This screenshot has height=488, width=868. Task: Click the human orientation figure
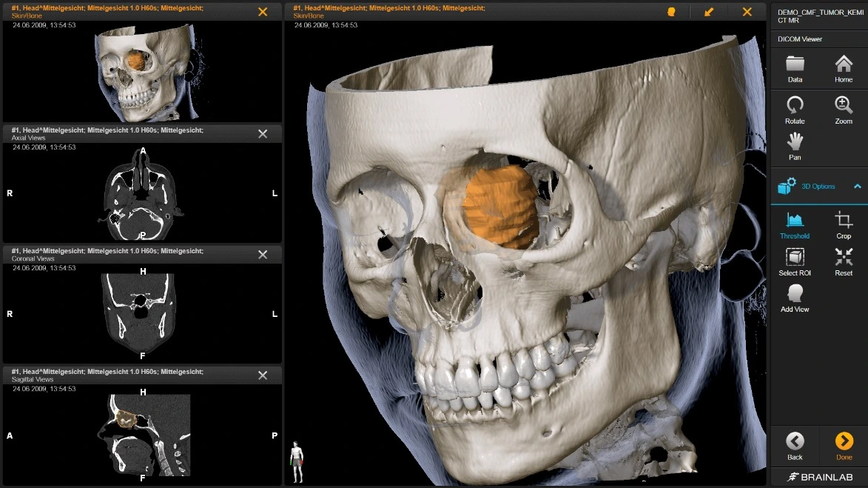click(297, 461)
